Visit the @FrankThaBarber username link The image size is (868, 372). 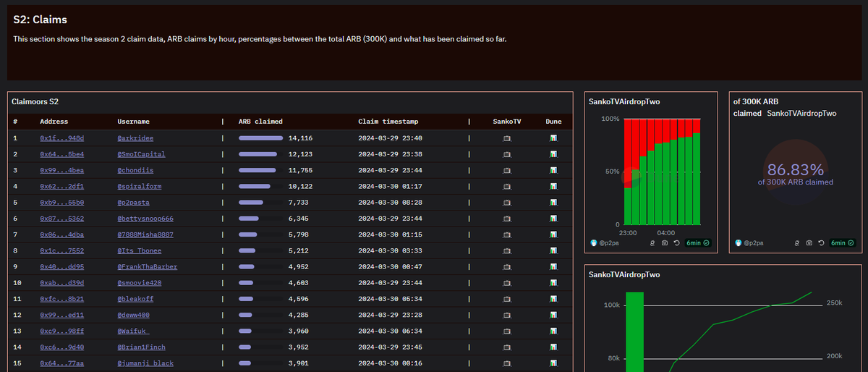point(148,266)
